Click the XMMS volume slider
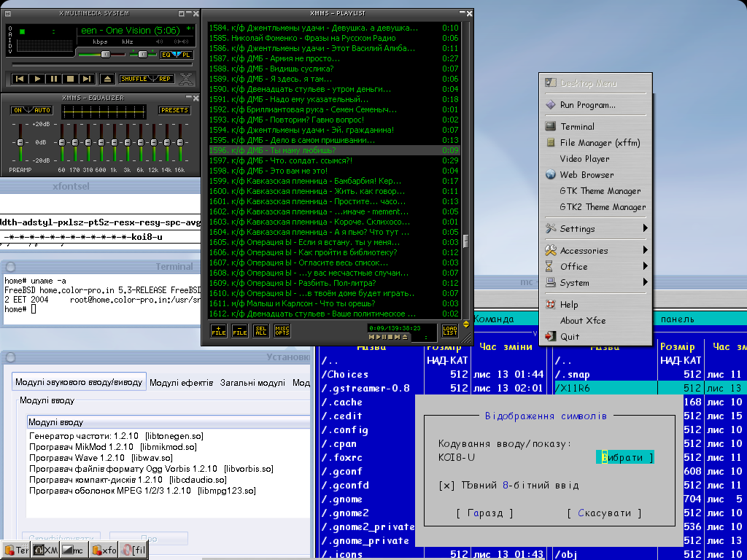 (x=101, y=54)
